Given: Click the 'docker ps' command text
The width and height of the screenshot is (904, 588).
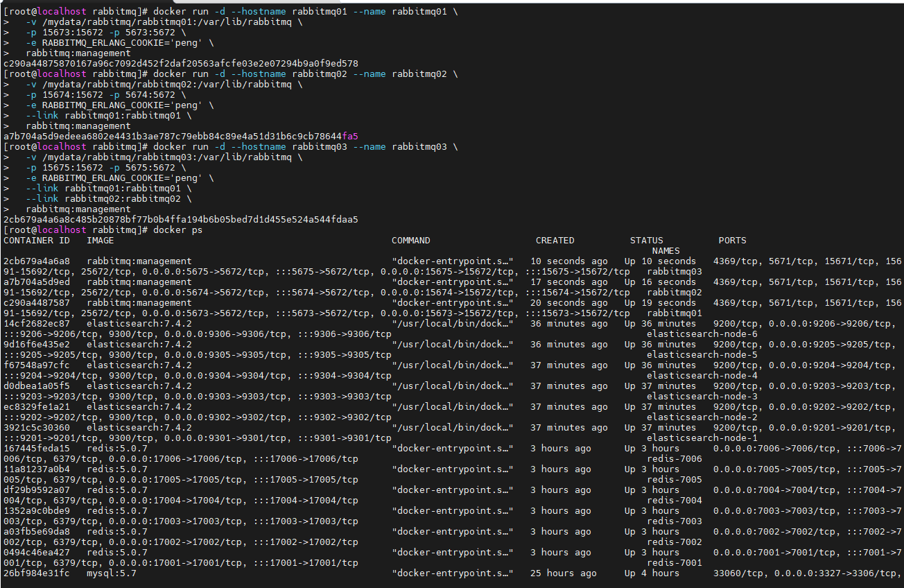Looking at the screenshot, I should [x=178, y=230].
